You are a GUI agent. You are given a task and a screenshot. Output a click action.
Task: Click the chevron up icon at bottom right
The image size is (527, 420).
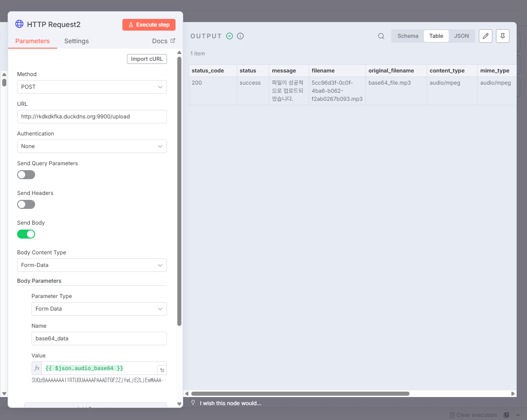click(x=518, y=415)
